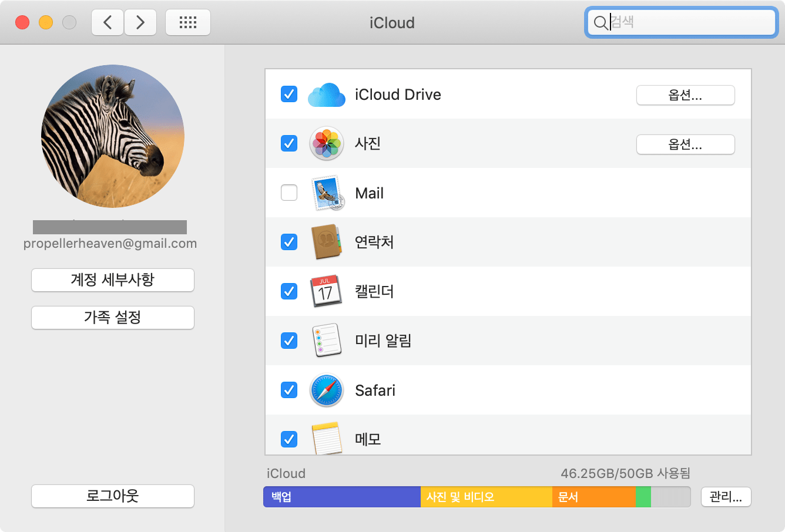
Task: Open account details (계정 세부사항)
Action: (x=112, y=280)
